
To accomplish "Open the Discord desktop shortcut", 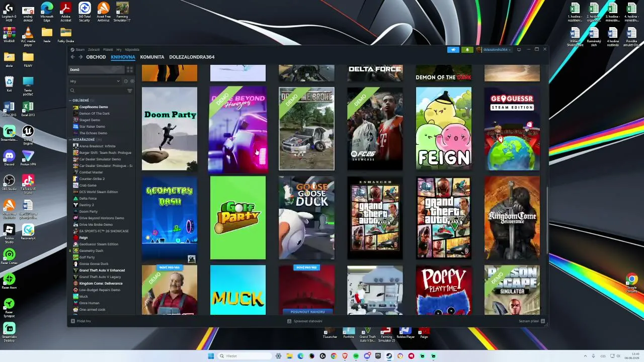I will (x=9, y=159).
